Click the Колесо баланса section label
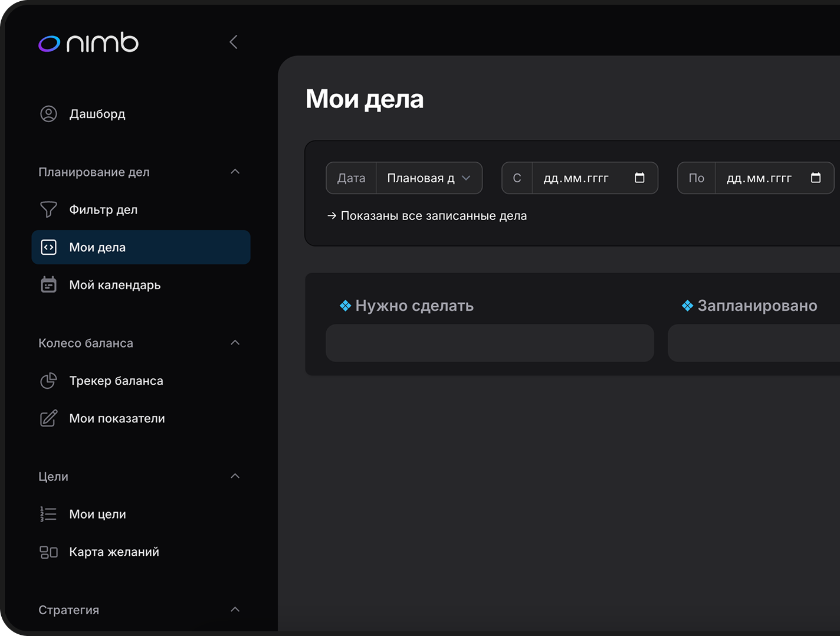This screenshot has height=636, width=840. (x=86, y=343)
